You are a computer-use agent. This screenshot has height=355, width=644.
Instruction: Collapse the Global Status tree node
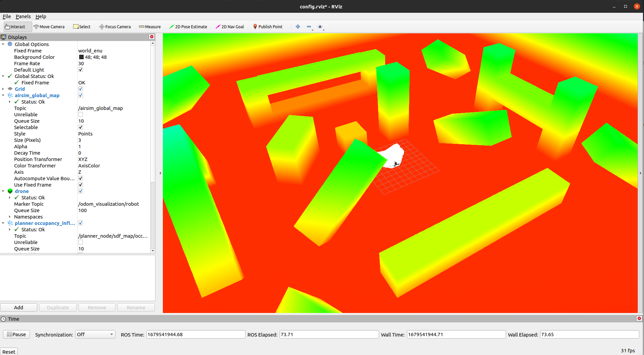coord(3,76)
